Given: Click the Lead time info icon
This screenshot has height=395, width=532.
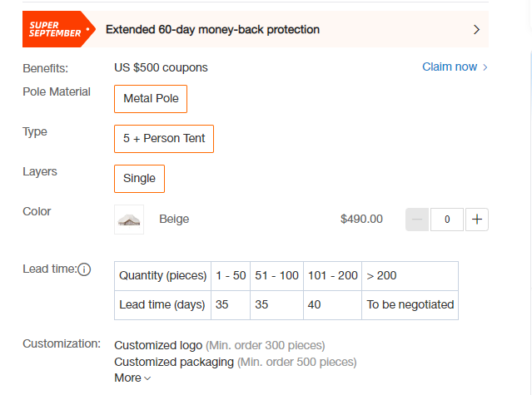Looking at the screenshot, I should point(84,269).
